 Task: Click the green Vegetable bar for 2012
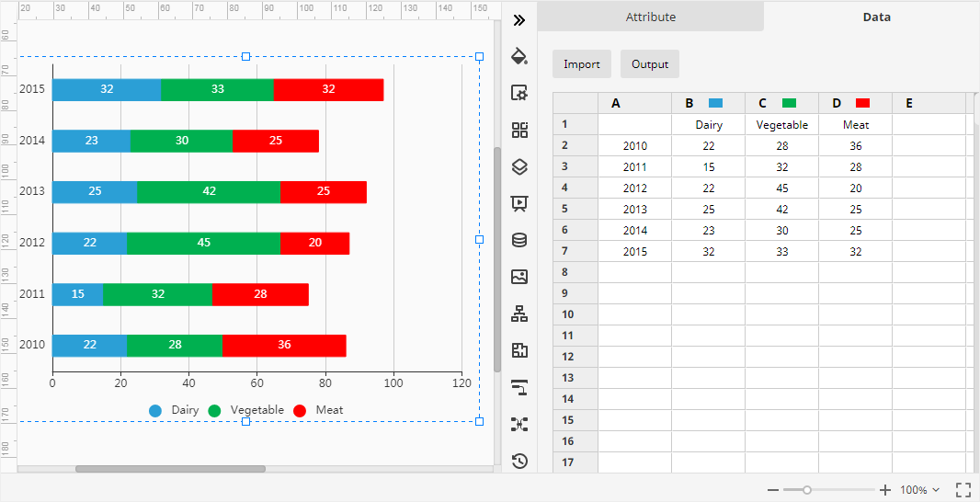[204, 244]
